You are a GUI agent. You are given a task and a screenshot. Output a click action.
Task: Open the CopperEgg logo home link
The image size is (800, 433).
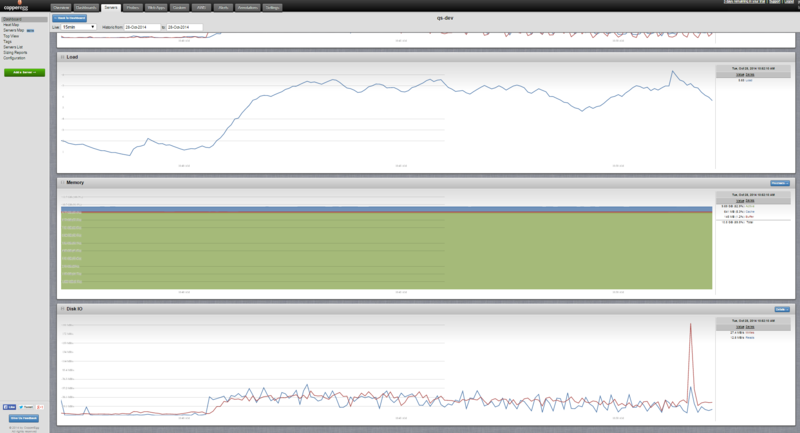pyautogui.click(x=16, y=7)
